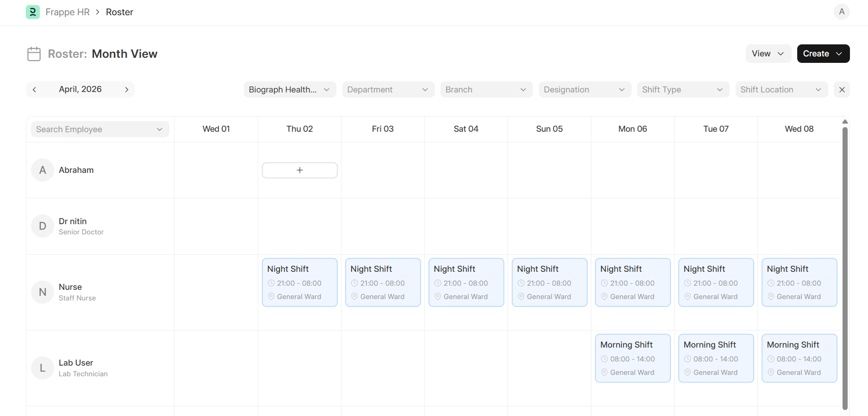Click Lab User's avatar icon
Screen dimensions: 868x416
pyautogui.click(x=43, y=368)
